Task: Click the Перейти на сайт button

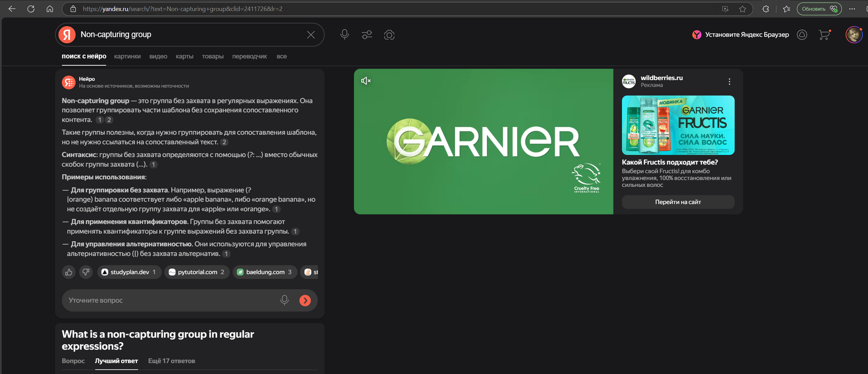Action: [678, 202]
